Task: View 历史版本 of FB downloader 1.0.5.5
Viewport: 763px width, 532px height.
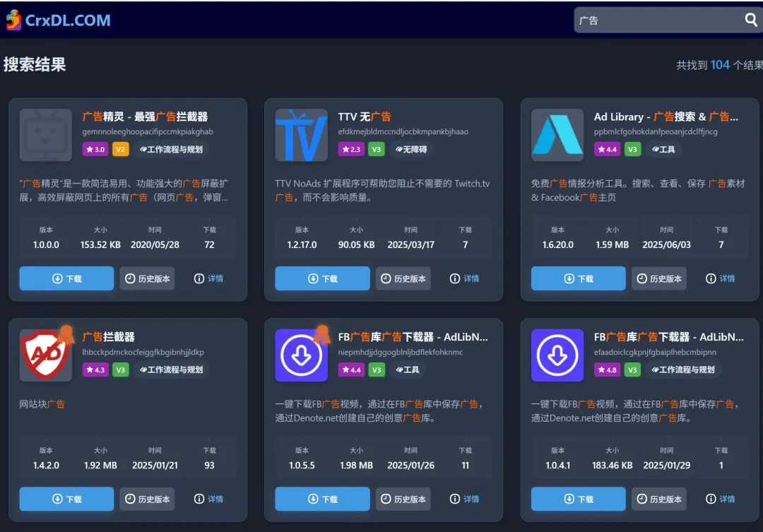Action: tap(403, 499)
